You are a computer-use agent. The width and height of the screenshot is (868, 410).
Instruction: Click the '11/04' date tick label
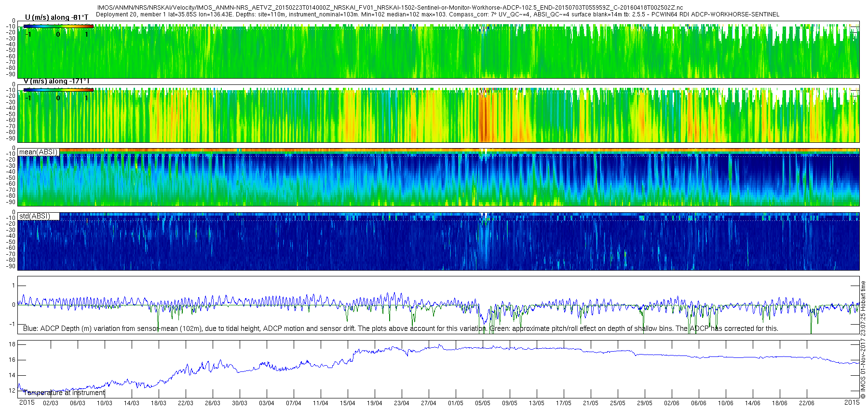tap(321, 403)
